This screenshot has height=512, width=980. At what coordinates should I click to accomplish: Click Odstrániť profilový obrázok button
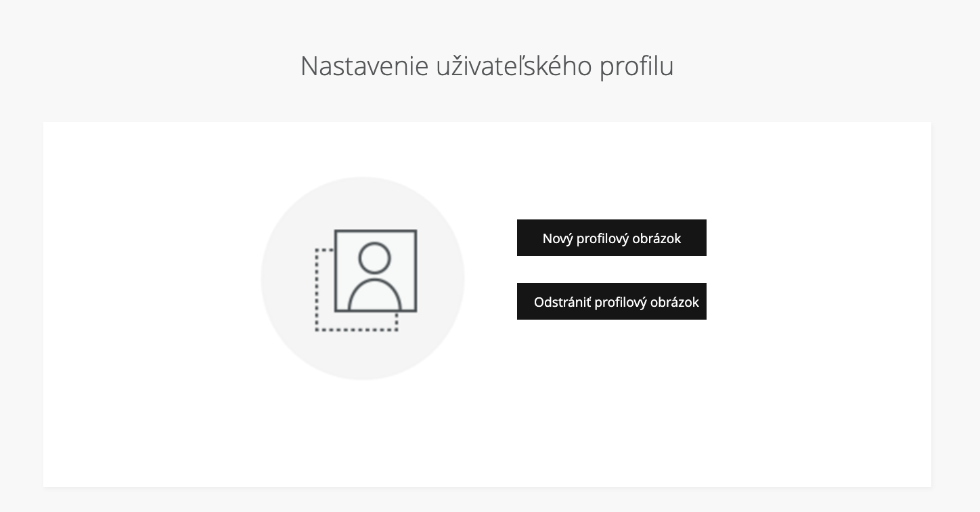click(611, 301)
